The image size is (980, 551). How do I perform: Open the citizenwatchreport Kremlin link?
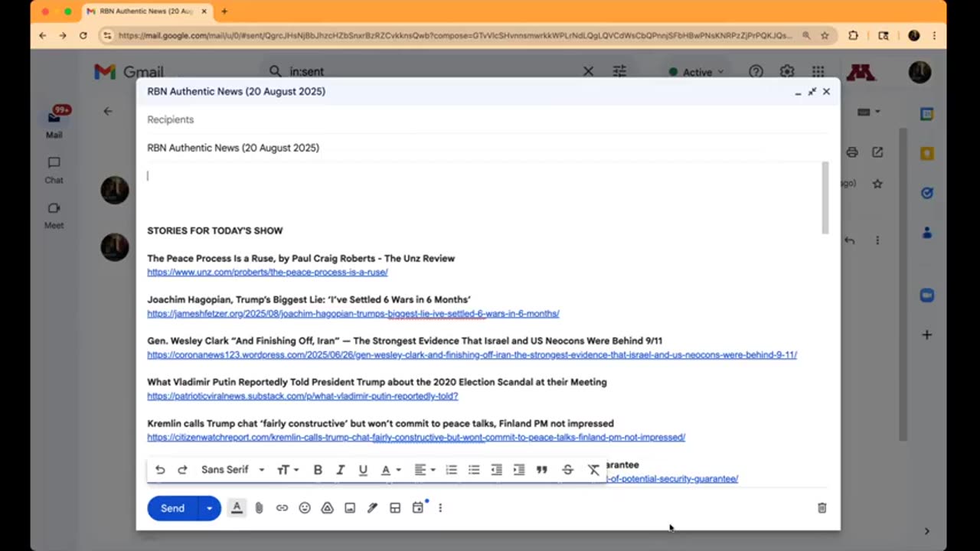(416, 438)
